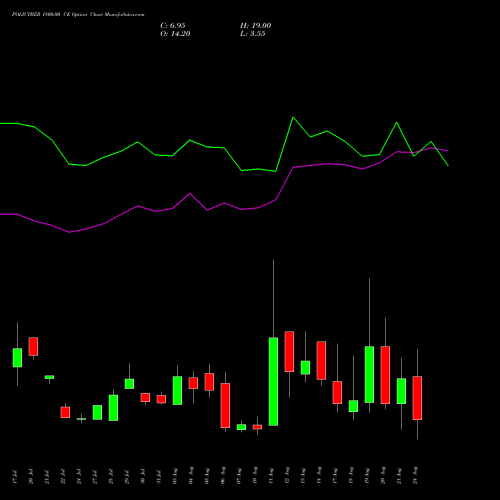Click the low value L: 3.55

[x=253, y=34]
